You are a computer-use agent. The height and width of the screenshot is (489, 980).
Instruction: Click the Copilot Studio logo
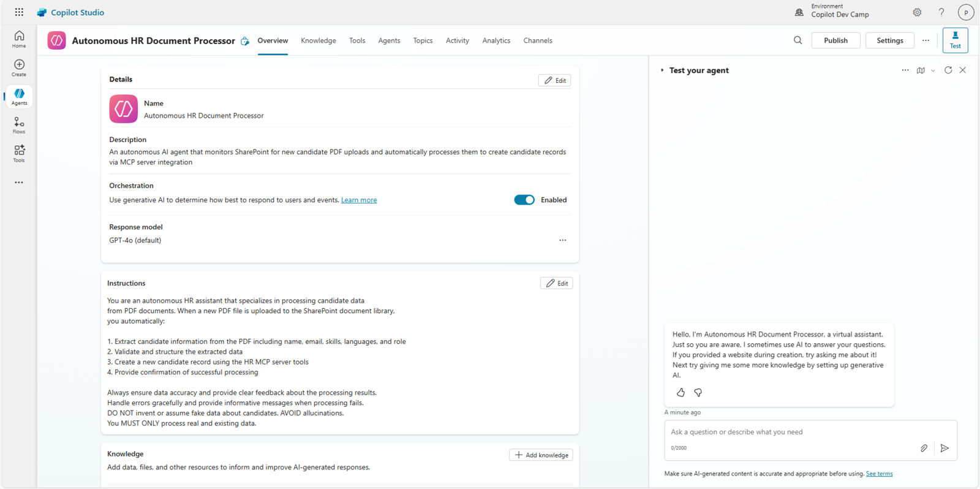(42, 12)
